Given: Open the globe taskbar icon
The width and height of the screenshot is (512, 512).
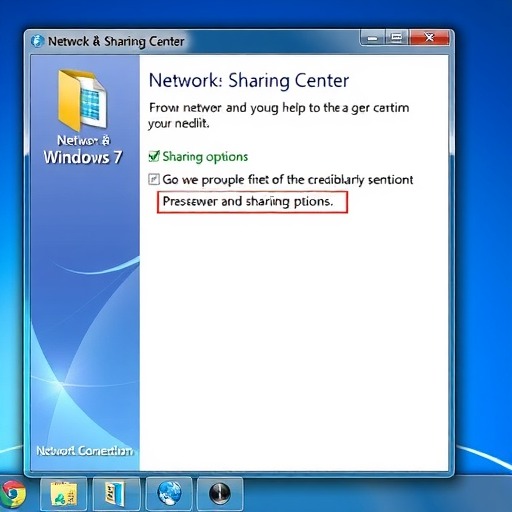Looking at the screenshot, I should click(169, 494).
